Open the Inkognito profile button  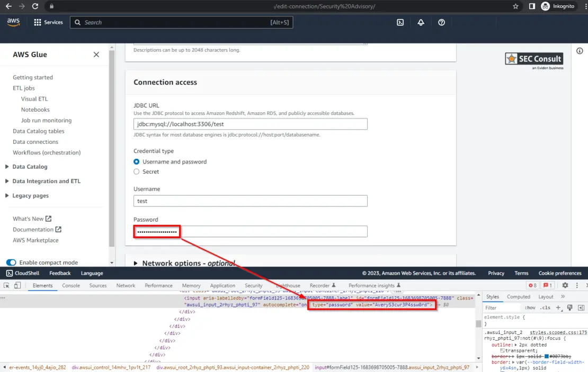click(x=558, y=6)
